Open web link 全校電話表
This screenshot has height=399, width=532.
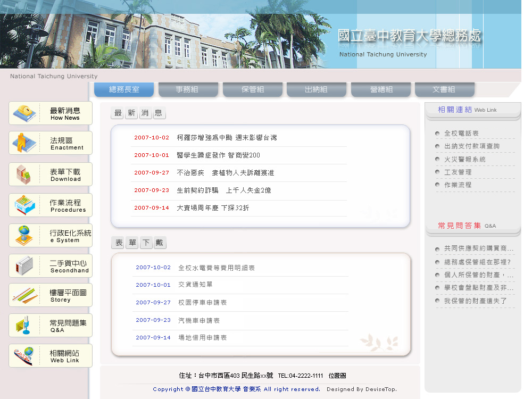[x=461, y=134]
